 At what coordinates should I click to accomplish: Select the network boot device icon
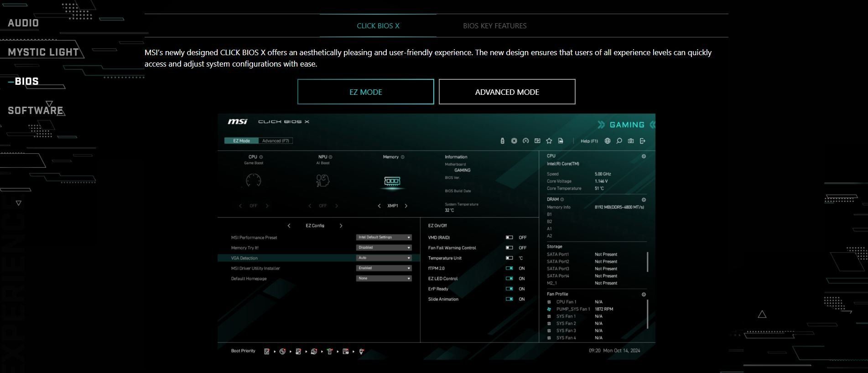[361, 352]
